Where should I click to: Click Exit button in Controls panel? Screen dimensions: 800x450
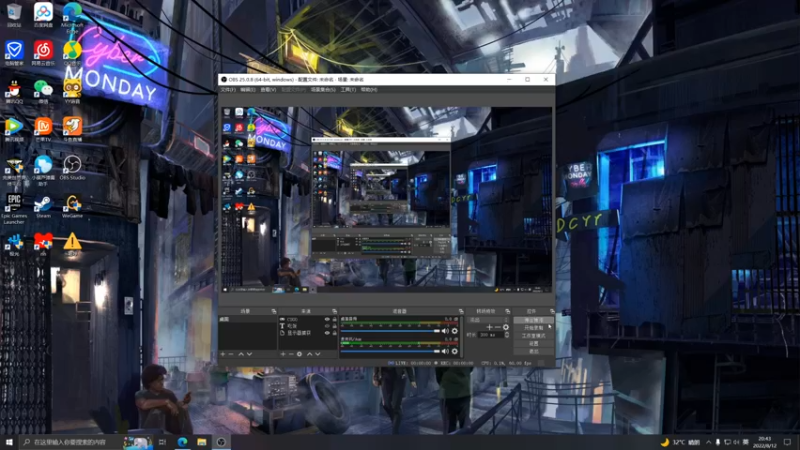tap(534, 352)
